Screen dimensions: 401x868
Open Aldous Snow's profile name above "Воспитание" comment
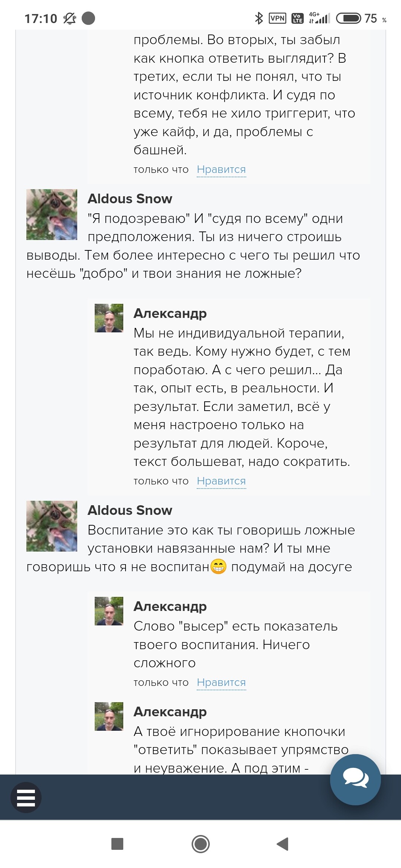[x=130, y=510]
